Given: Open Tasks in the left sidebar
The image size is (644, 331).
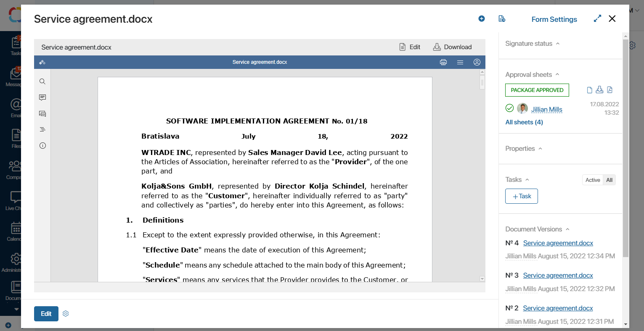Looking at the screenshot, I should pyautogui.click(x=16, y=46).
